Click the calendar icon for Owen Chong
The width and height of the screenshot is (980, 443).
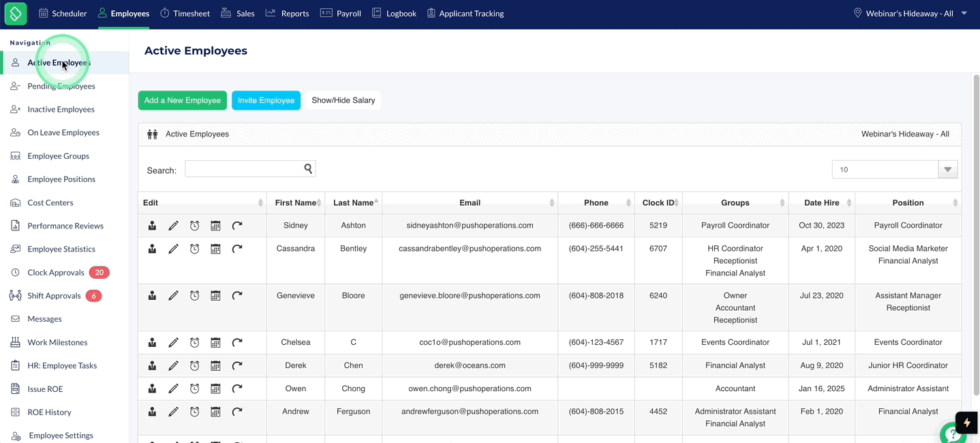click(215, 388)
